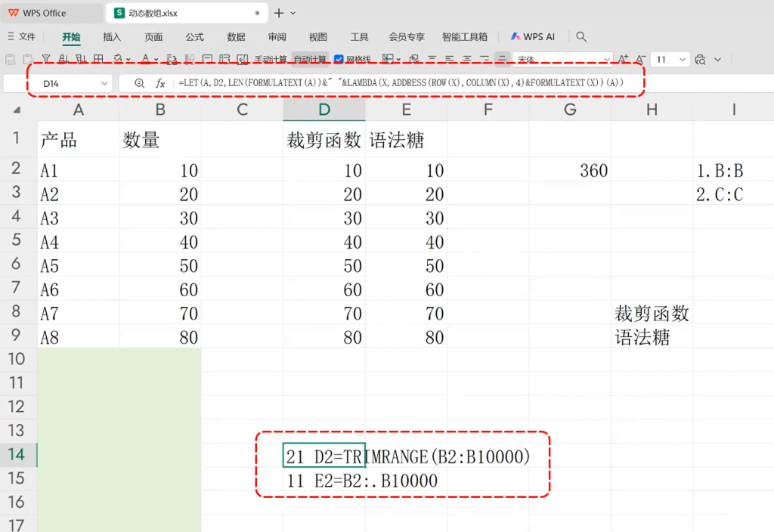
Task: Click the filter funnel icon
Action: [46, 59]
